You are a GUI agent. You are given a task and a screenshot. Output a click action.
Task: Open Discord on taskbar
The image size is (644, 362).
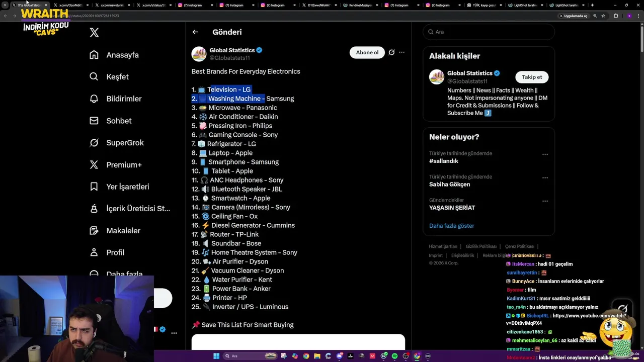[x=340, y=356]
